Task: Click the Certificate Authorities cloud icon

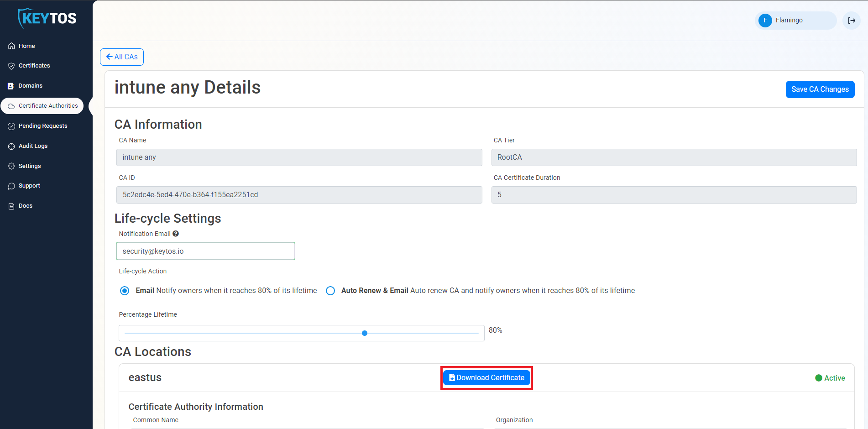Action: click(x=11, y=105)
